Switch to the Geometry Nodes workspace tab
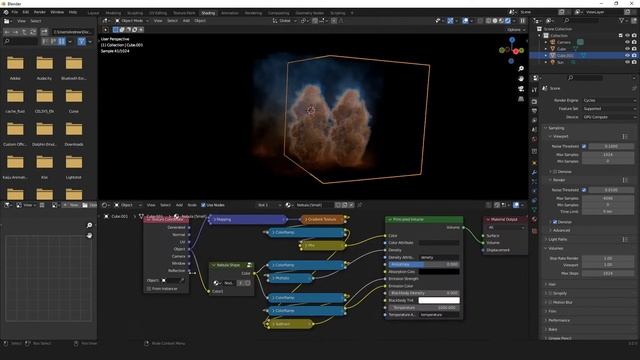This screenshot has width=640, height=360. 309,13
